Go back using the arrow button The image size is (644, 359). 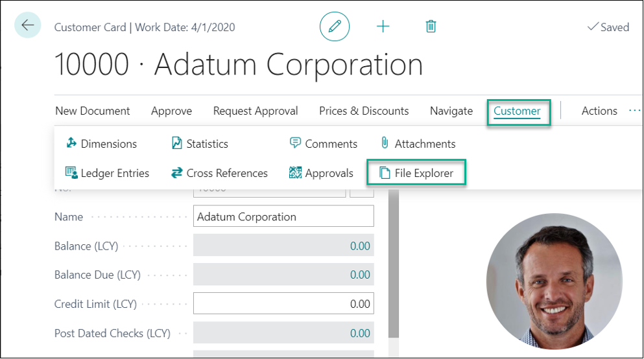[x=27, y=25]
